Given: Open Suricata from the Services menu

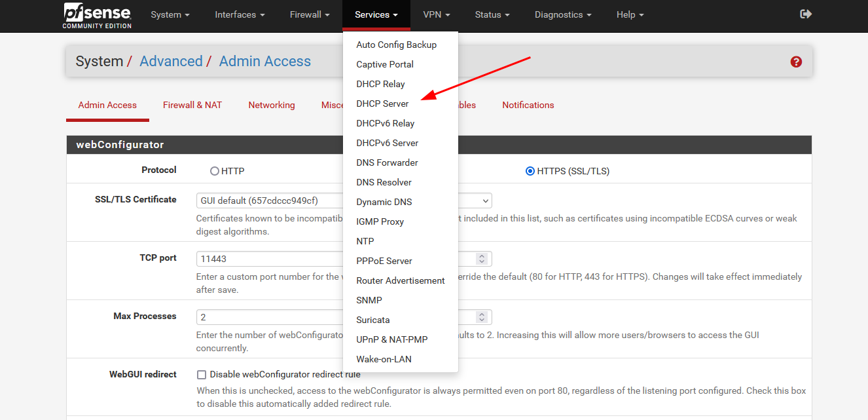Looking at the screenshot, I should coord(372,320).
